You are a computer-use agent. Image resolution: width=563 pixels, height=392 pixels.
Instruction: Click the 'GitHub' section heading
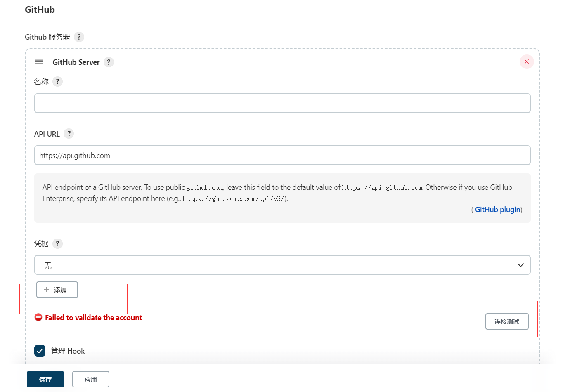click(x=40, y=9)
